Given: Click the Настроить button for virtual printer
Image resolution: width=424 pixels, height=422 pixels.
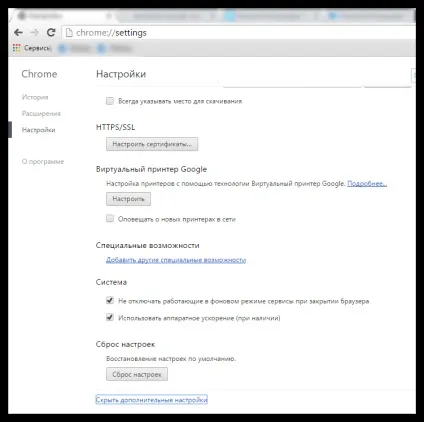Looking at the screenshot, I should pyautogui.click(x=128, y=199).
